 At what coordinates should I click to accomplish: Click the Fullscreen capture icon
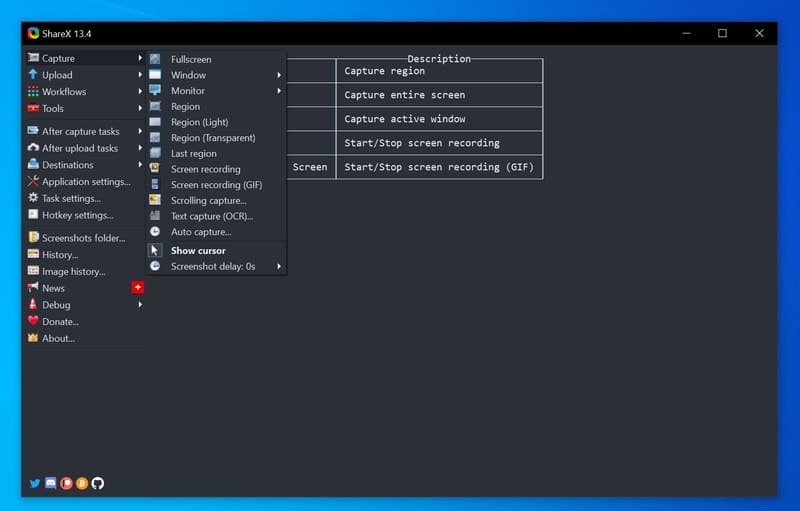coord(155,59)
